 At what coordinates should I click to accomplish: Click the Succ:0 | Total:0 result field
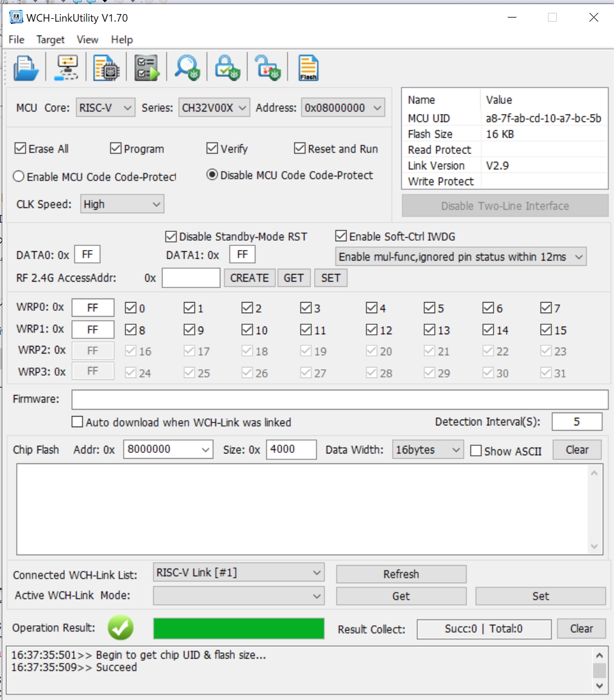tap(484, 629)
